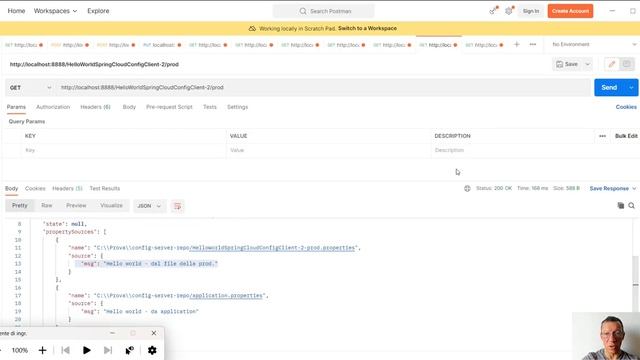The image size is (640, 360).
Task: Select the Pretty response view
Action: pyautogui.click(x=20, y=205)
